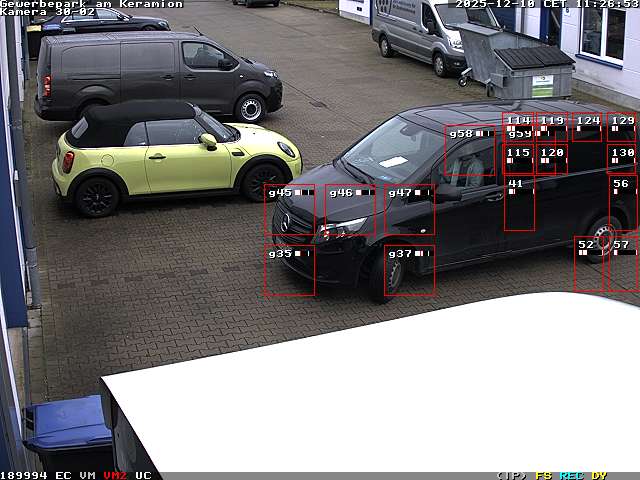Select the g58 detection box on windshield

(470, 150)
